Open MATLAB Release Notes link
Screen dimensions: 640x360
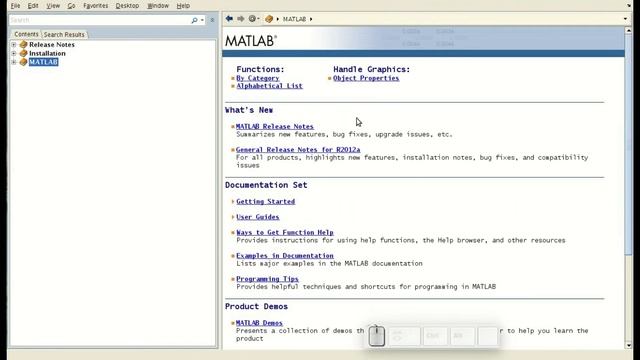[x=275, y=127]
